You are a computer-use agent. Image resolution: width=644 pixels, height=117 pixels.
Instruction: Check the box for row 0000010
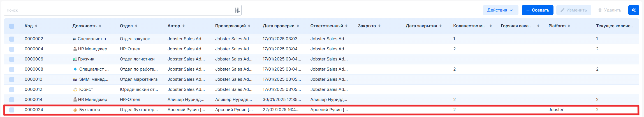click(x=12, y=80)
